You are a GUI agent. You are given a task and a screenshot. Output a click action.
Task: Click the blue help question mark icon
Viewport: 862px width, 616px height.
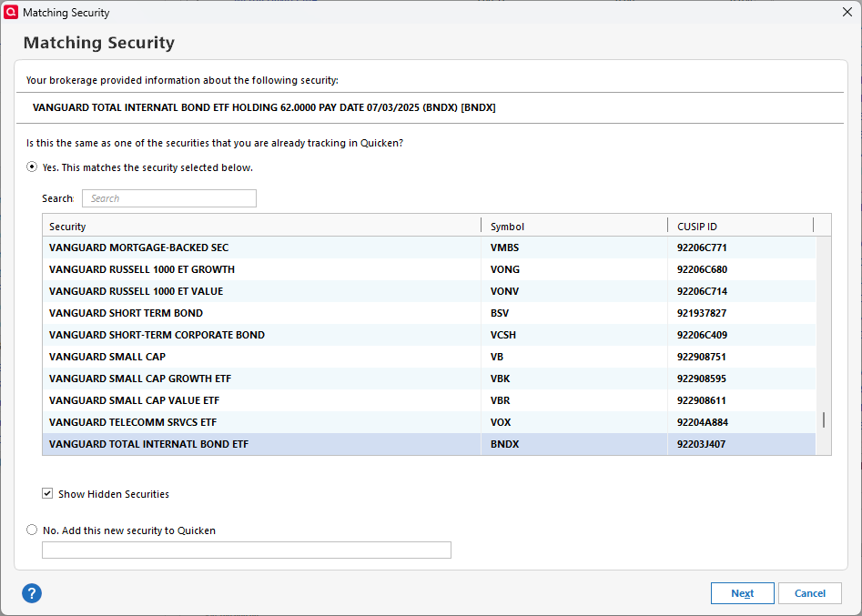point(32,593)
